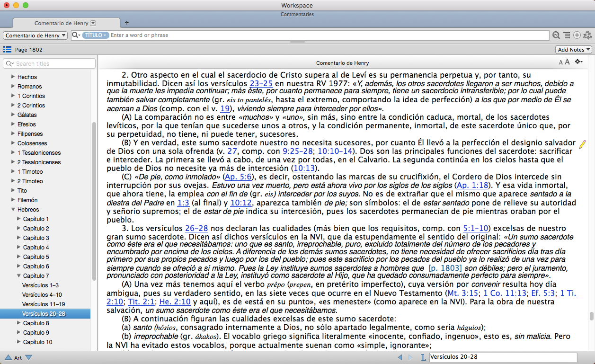595x364 pixels.
Task: Select the Comentario de Henry tab
Action: click(x=65, y=23)
